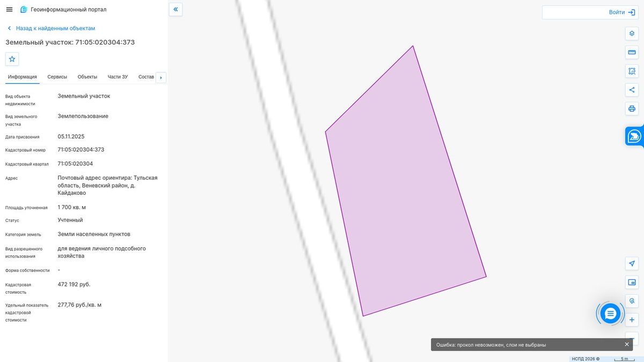The width and height of the screenshot is (644, 362).
Task: Click the 5 m map scale bar
Action: point(624,359)
